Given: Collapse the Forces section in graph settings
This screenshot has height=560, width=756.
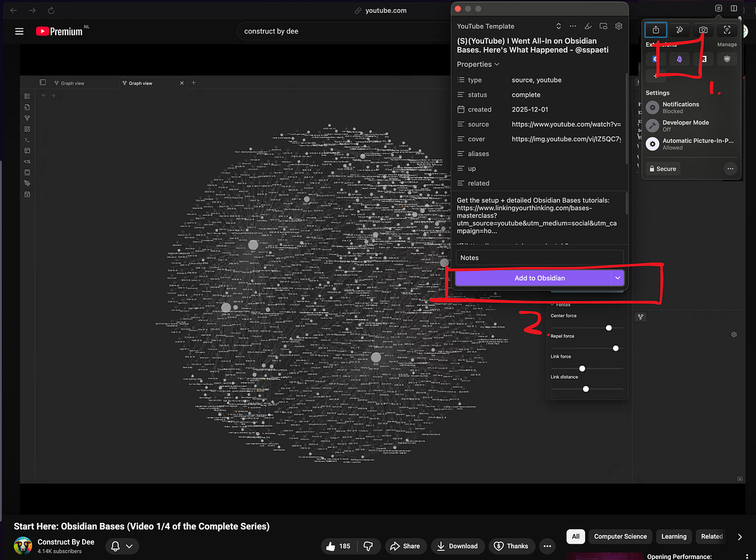Looking at the screenshot, I should tap(561, 305).
